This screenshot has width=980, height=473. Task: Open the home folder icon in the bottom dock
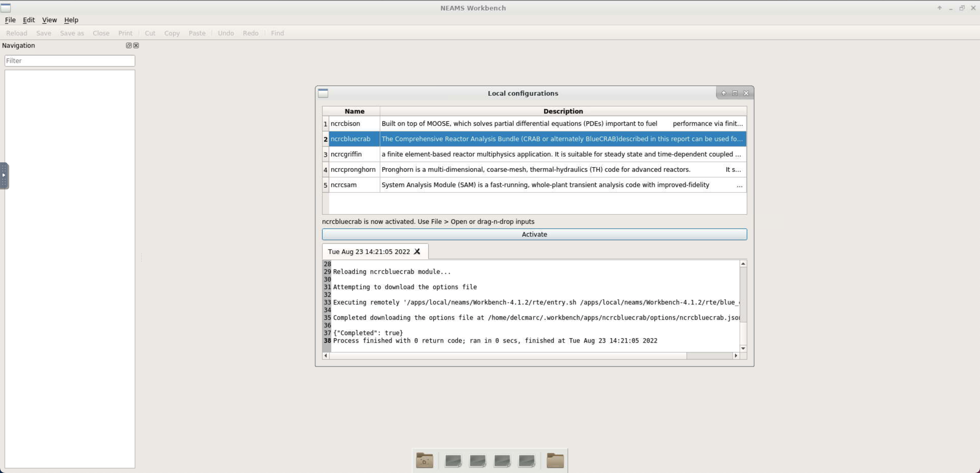click(424, 460)
